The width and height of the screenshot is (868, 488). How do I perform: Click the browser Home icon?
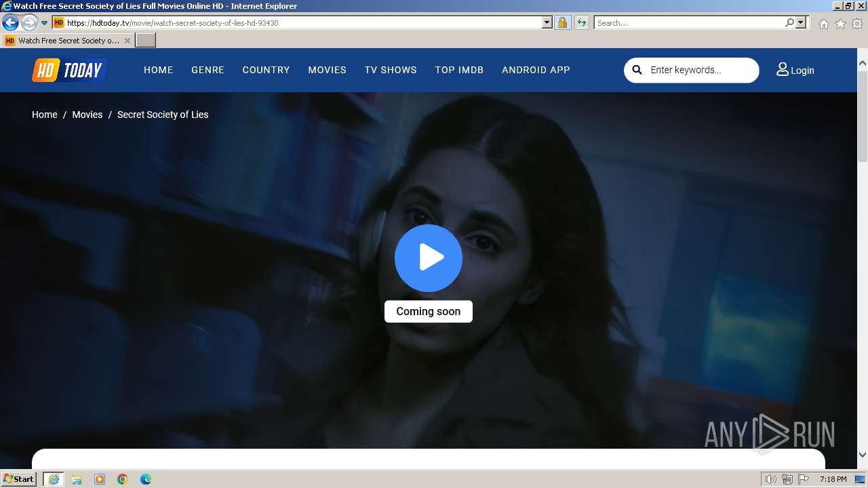[823, 24]
